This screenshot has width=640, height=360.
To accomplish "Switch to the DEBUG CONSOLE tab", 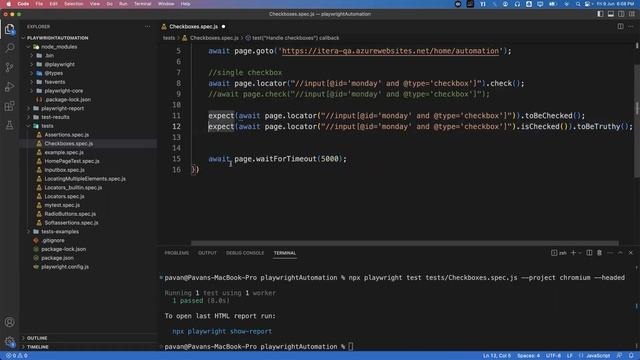I will click(x=245, y=253).
